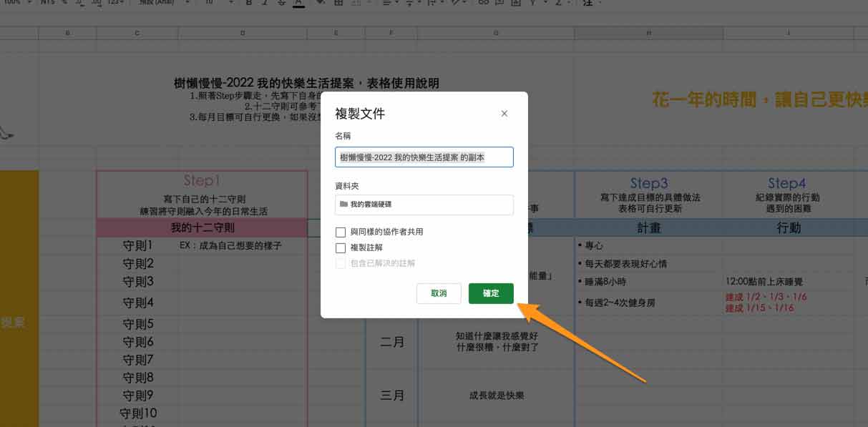Screen dimensions: 868x427
Task: Click the insert chart icon
Action: tap(517, 3)
